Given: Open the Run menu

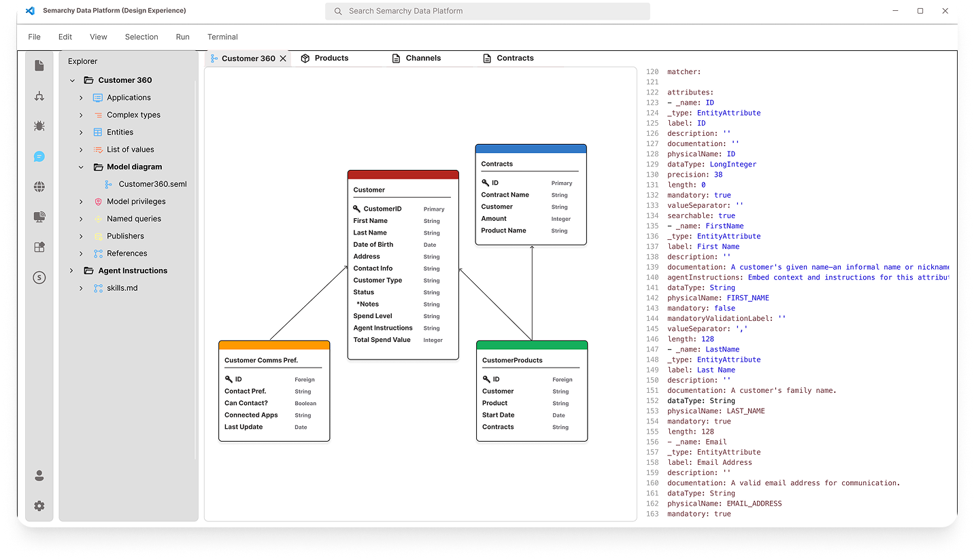Looking at the screenshot, I should [183, 37].
